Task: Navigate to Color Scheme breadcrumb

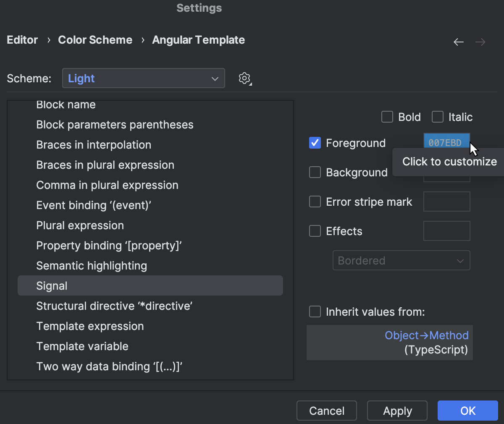Action: coord(95,39)
